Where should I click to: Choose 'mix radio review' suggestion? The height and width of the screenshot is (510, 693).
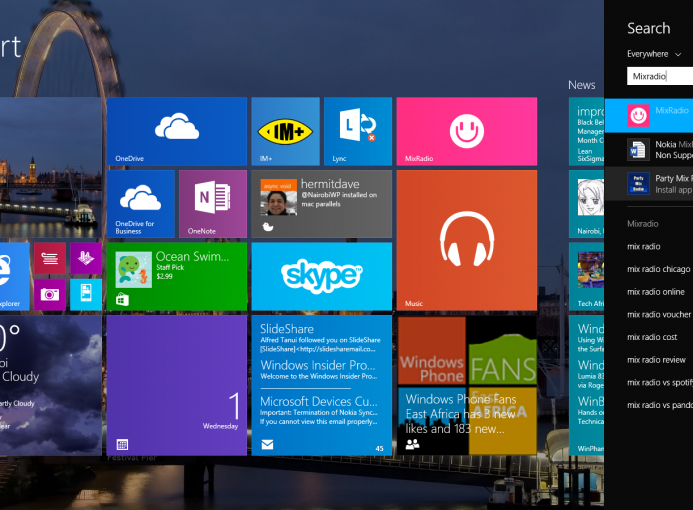tap(656, 360)
